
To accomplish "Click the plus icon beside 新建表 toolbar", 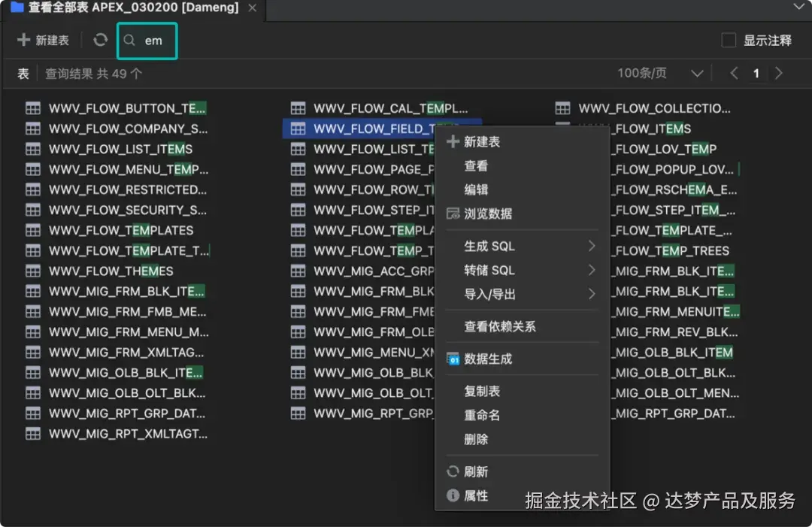I will tap(24, 40).
